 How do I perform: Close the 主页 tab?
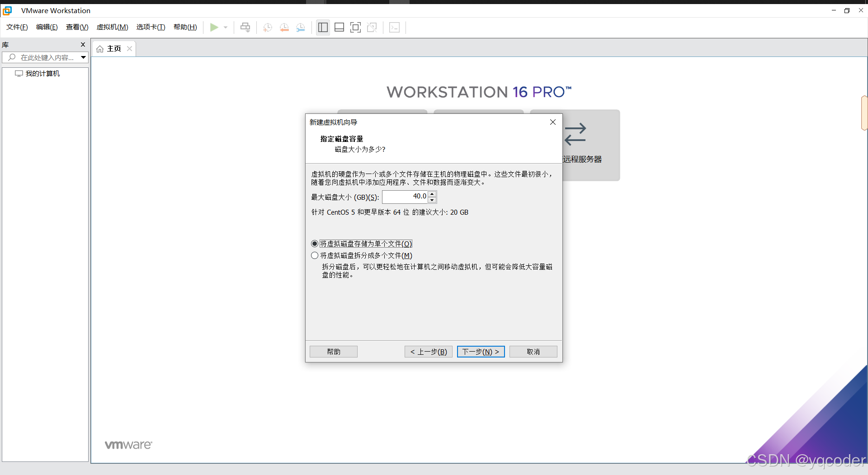pyautogui.click(x=129, y=48)
